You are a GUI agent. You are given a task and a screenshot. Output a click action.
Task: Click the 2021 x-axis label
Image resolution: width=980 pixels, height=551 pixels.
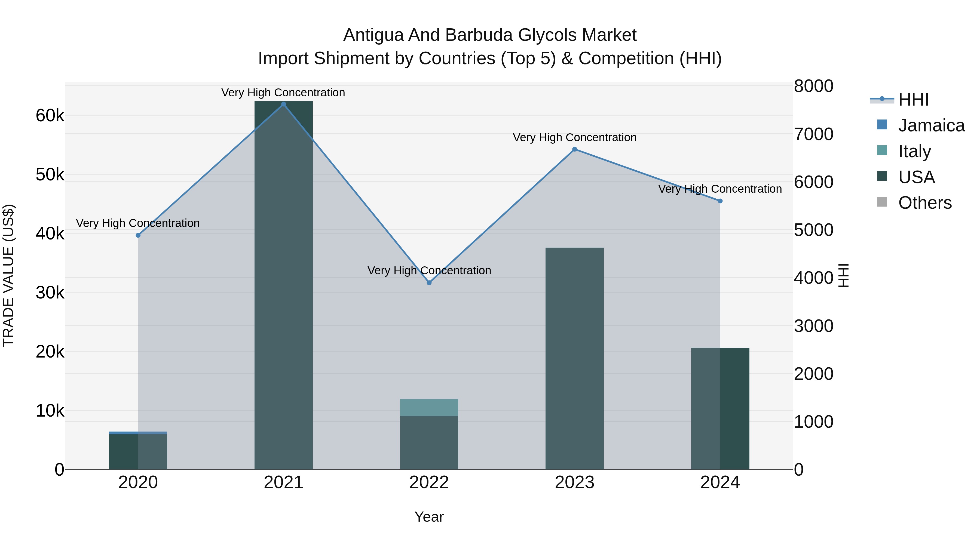click(283, 482)
